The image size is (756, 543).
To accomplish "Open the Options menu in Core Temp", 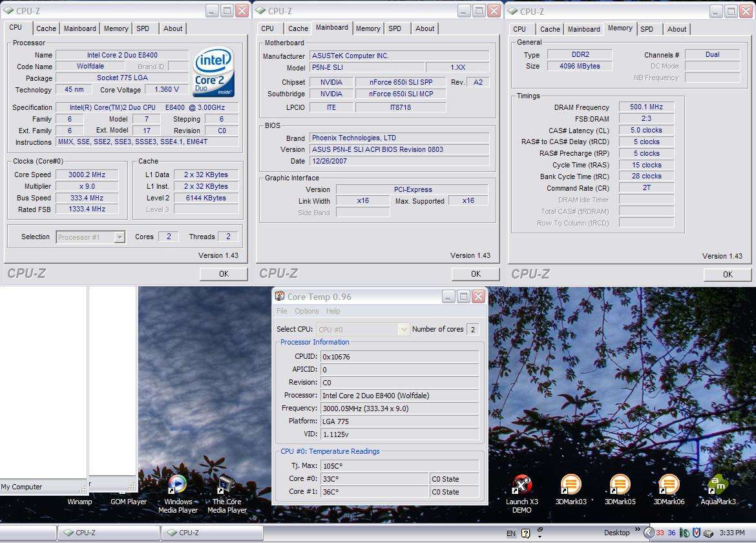I will 307,311.
